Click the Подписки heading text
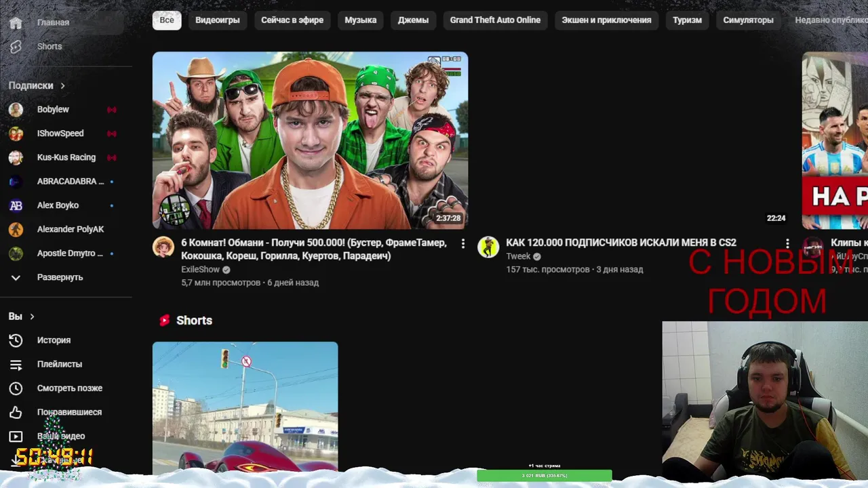868x488 pixels. pos(31,86)
